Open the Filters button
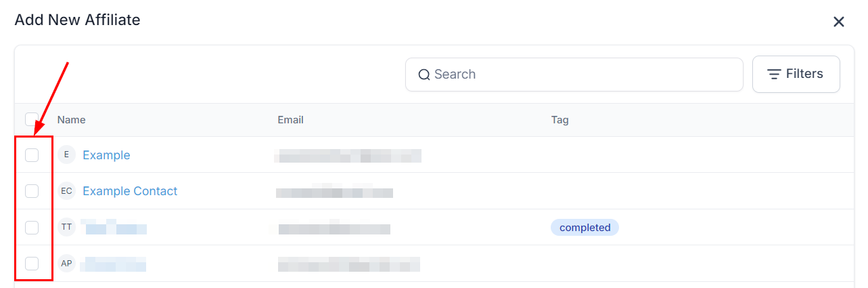The width and height of the screenshot is (868, 288). click(x=796, y=75)
